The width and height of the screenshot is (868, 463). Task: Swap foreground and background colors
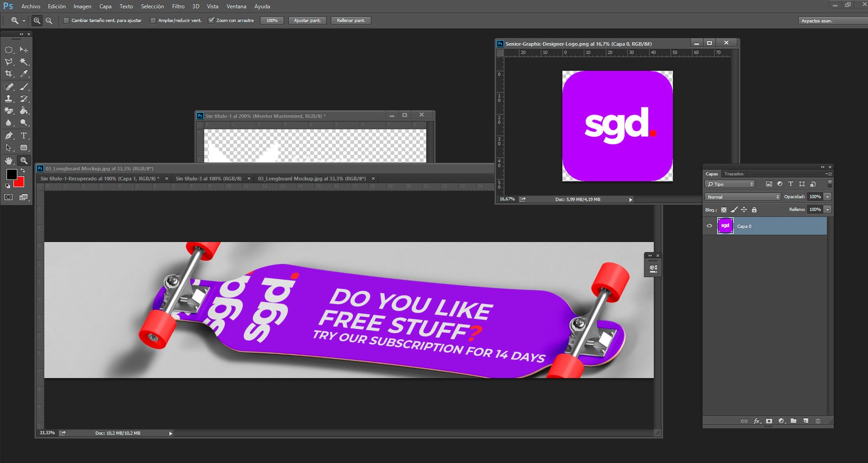tap(23, 171)
